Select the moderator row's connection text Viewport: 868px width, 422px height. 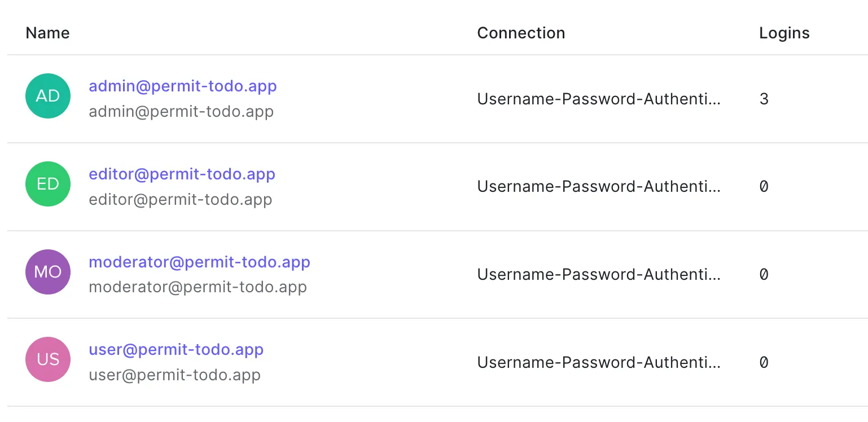[599, 275]
